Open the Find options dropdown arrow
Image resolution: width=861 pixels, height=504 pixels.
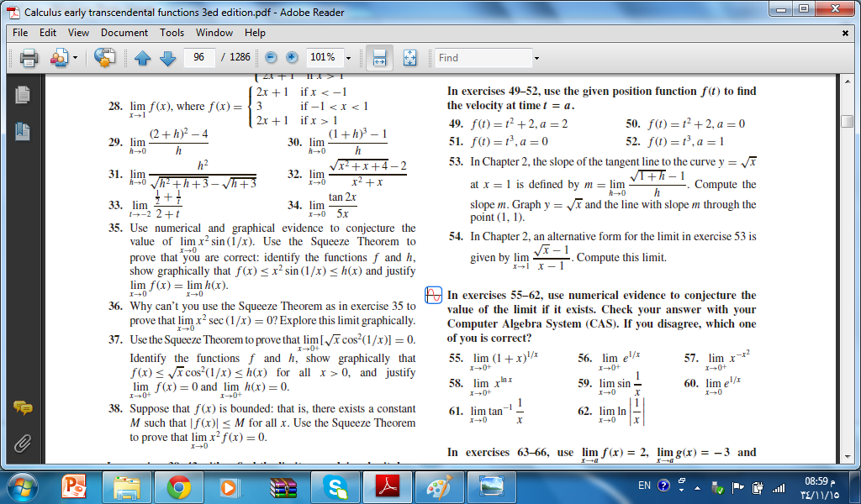pyautogui.click(x=537, y=58)
